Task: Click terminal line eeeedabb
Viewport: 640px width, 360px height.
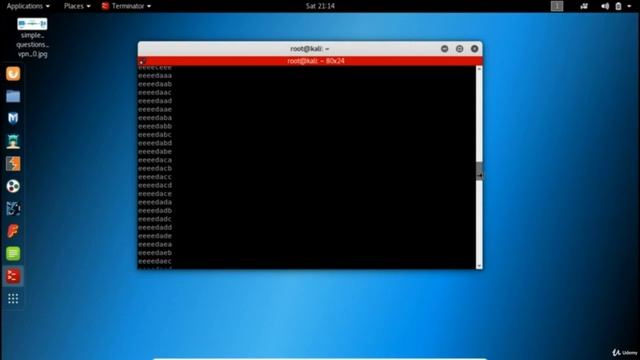Action: (x=155, y=126)
